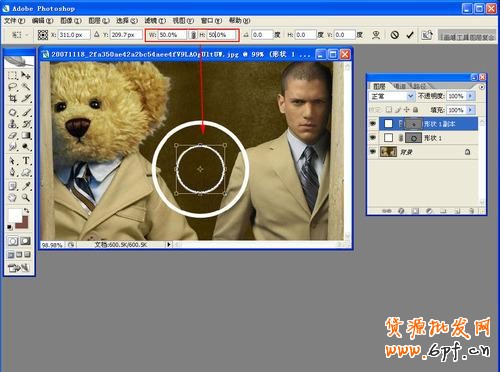Toggle visibility of the 背景 layer
This screenshot has width=500, height=372.
pyautogui.click(x=373, y=152)
